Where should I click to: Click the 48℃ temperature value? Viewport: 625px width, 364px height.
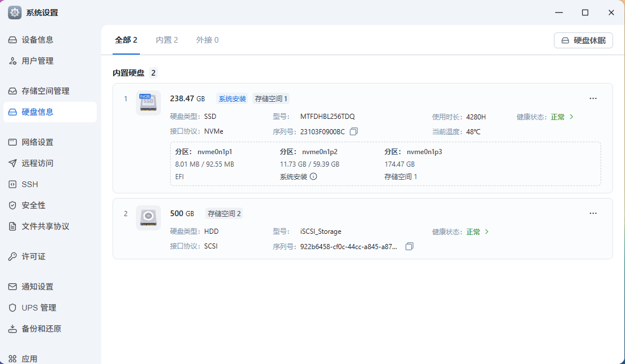coord(473,131)
